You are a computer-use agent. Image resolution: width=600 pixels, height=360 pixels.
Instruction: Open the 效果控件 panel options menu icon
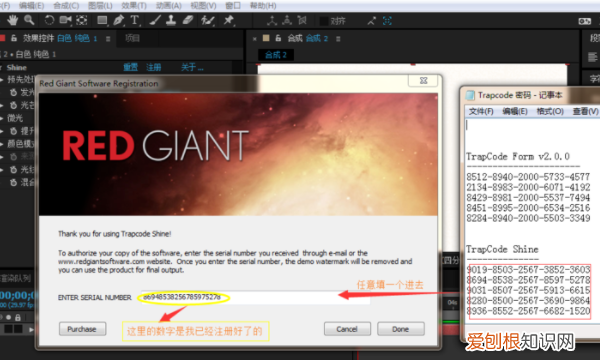click(x=108, y=39)
